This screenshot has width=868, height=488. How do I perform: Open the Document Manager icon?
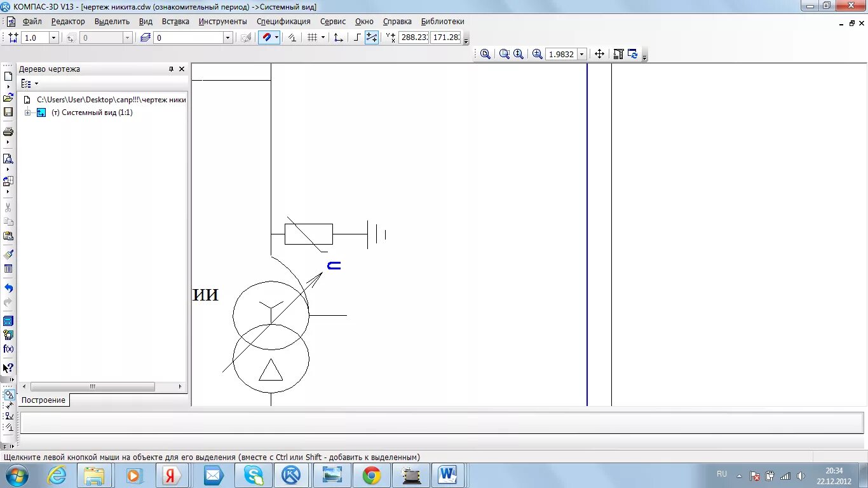pyautogui.click(x=8, y=321)
